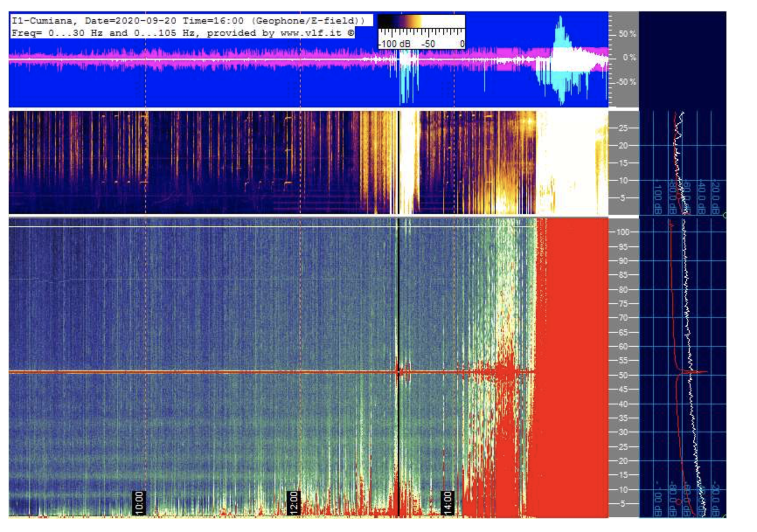Click the 75 Hz tick on the lower axis
This screenshot has width=757, height=532.
tap(622, 304)
